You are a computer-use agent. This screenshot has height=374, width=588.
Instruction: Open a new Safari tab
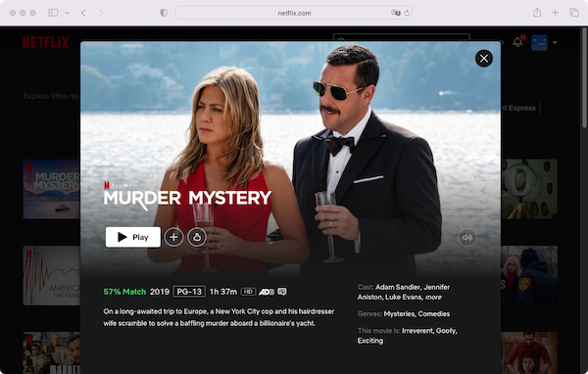coord(555,13)
